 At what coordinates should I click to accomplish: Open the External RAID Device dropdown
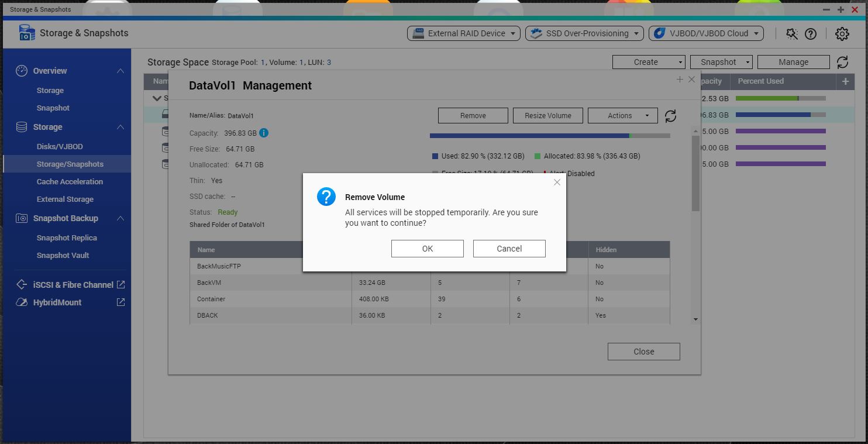coord(463,33)
